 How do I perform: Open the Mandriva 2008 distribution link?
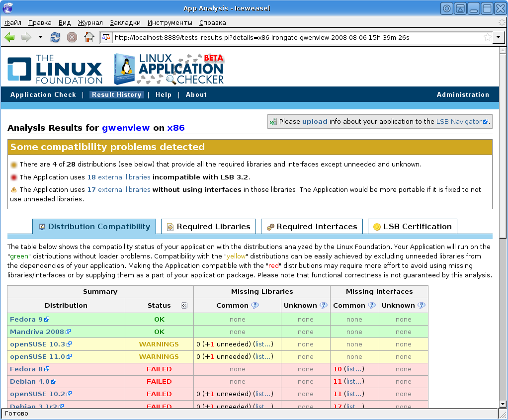(37, 332)
